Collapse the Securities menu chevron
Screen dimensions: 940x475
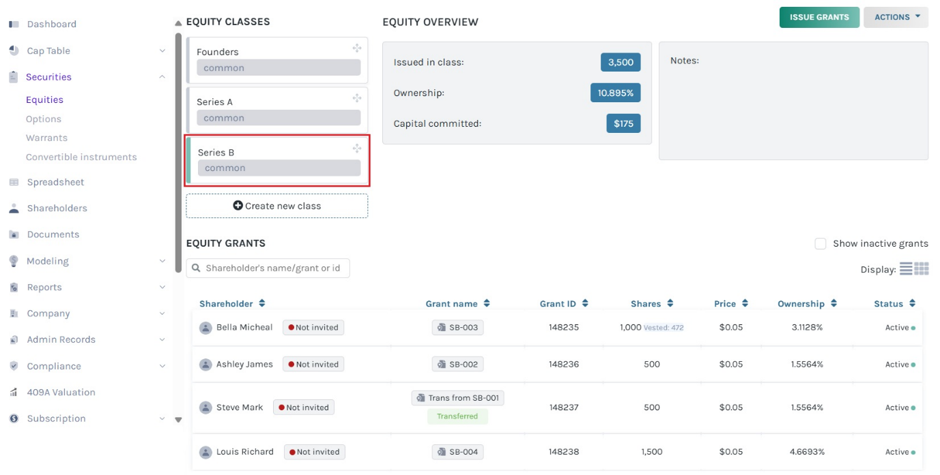[x=162, y=77]
